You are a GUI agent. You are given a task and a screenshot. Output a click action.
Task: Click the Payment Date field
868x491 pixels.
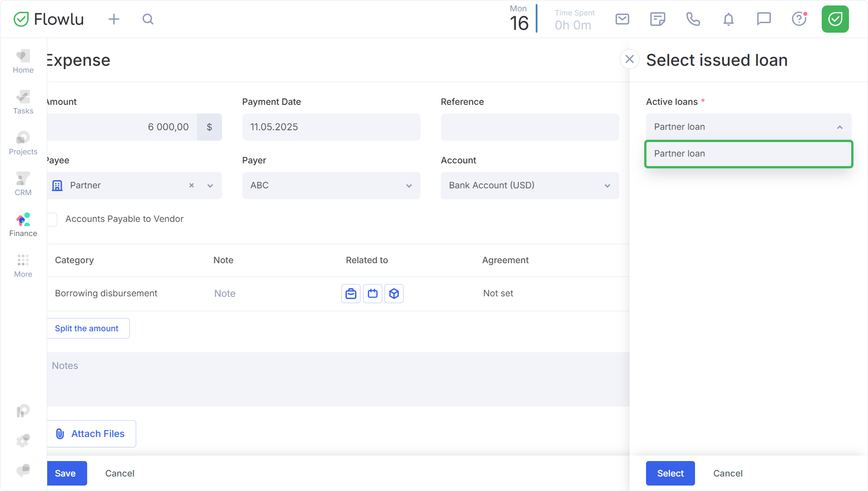tap(331, 127)
